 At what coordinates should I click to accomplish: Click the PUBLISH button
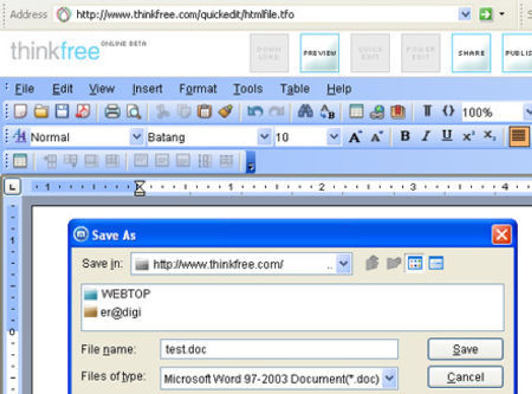(517, 53)
